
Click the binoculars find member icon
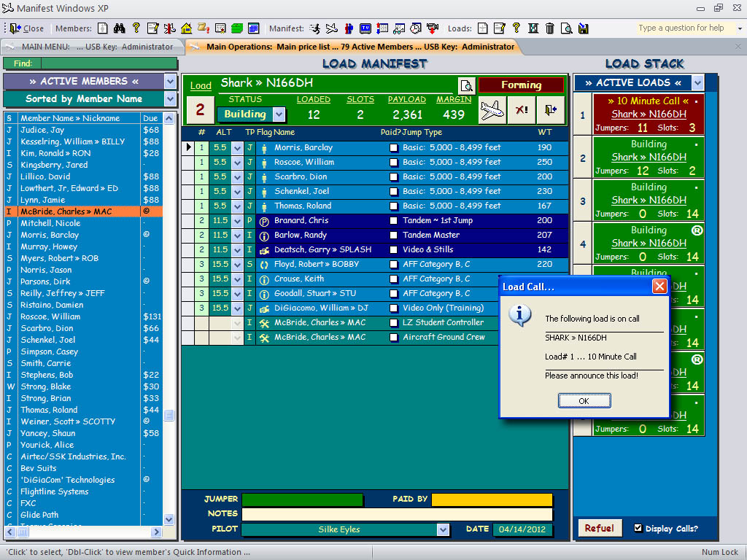click(x=119, y=28)
